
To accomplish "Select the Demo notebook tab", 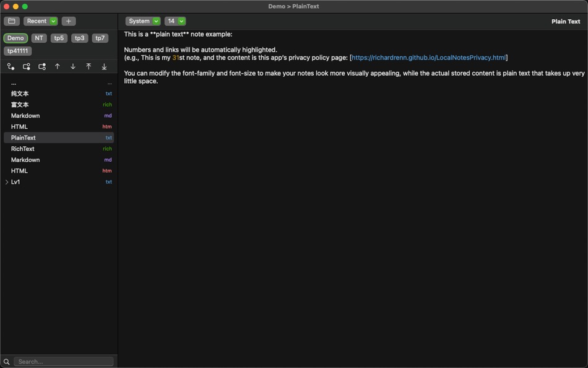I will (15, 38).
